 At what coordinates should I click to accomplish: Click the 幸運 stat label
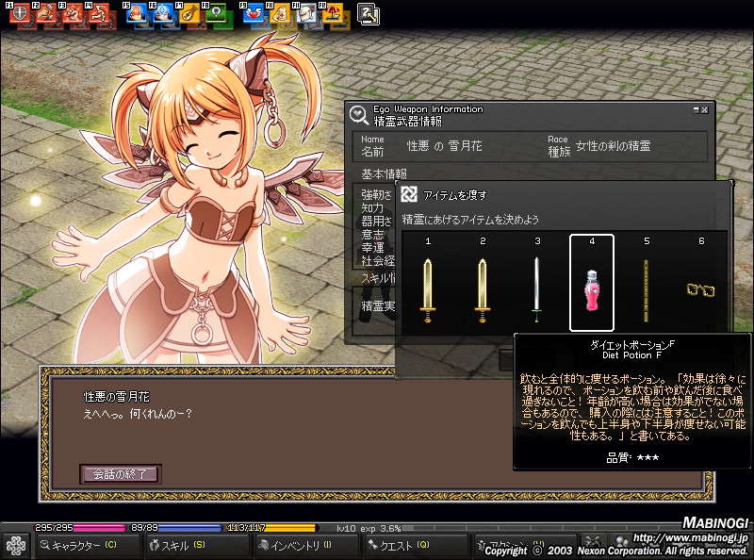(x=372, y=247)
